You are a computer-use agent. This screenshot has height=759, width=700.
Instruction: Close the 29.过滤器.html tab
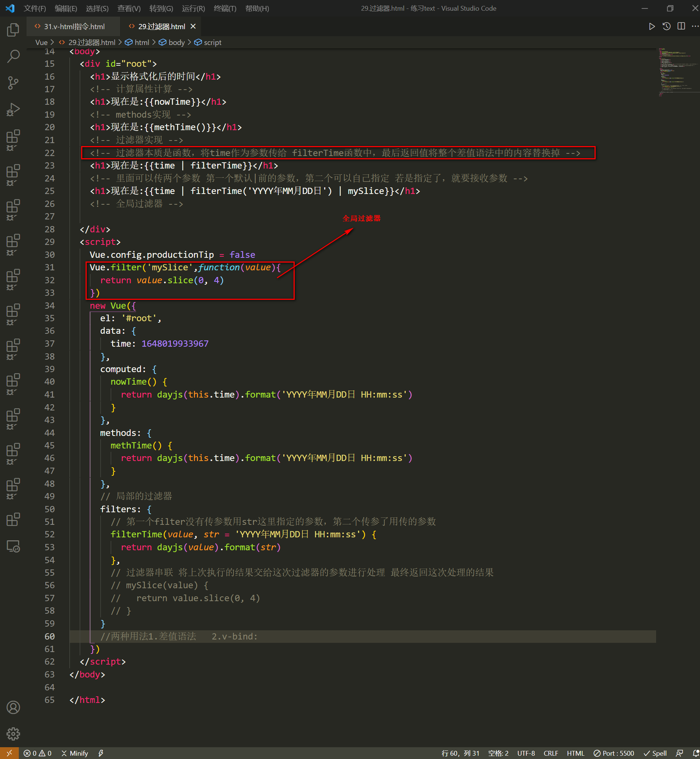(193, 26)
